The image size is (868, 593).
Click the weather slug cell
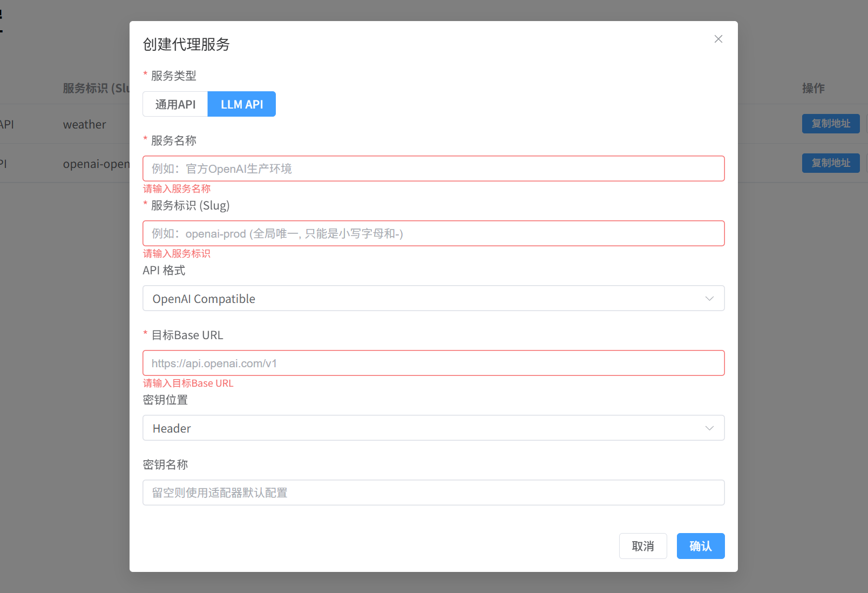coord(85,125)
